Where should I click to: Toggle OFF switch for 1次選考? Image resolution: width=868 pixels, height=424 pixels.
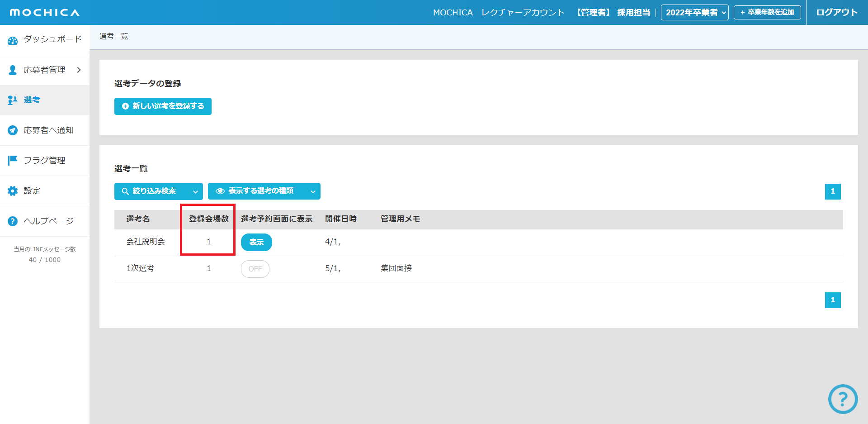click(255, 269)
